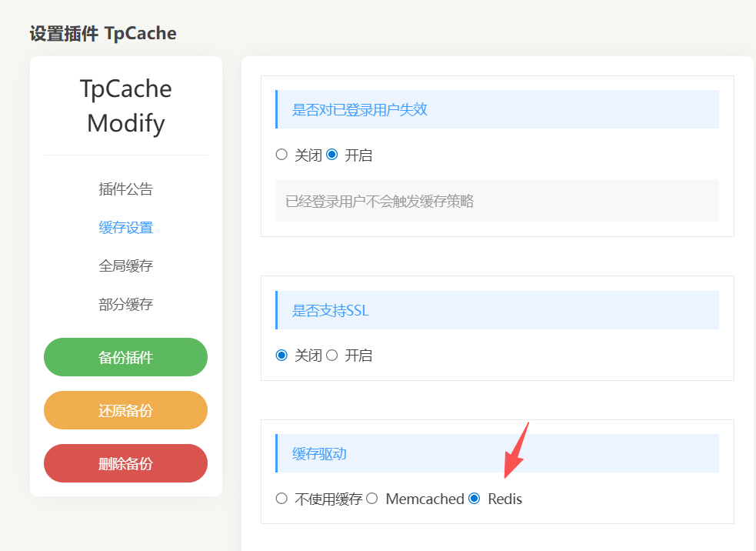Click the 已经登录用户不会触发缓存策略 hint box
The width and height of the screenshot is (756, 551).
coord(497,201)
